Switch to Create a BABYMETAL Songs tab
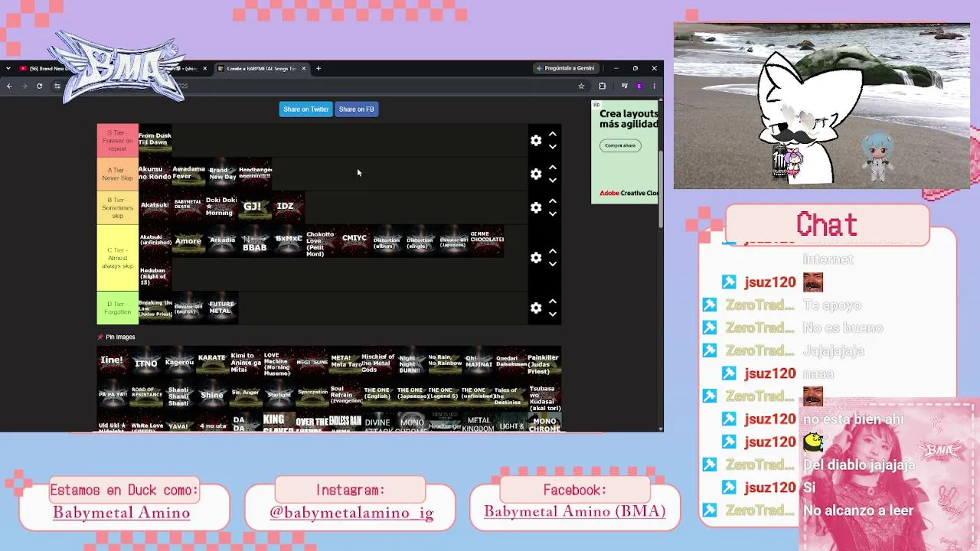This screenshot has height=551, width=980. 261,68
